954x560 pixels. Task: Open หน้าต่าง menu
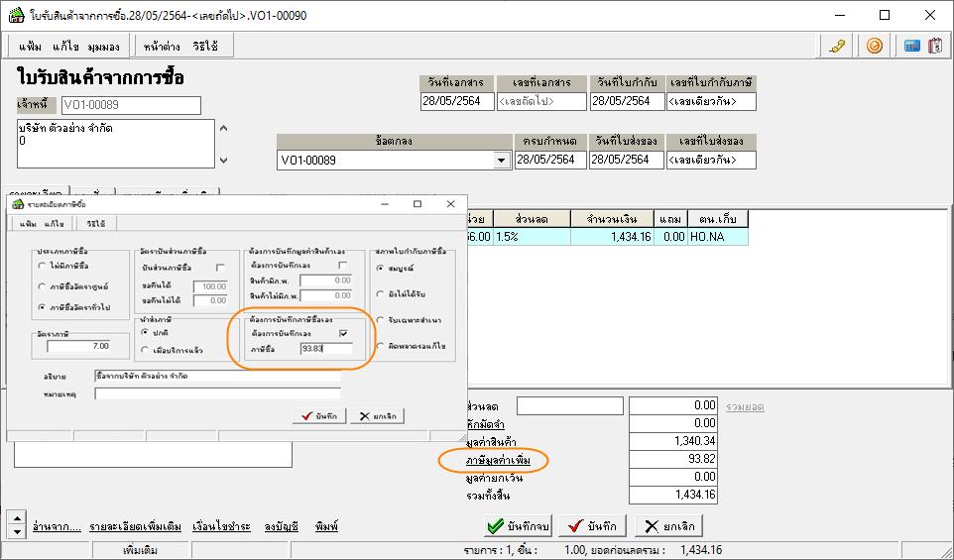pyautogui.click(x=162, y=47)
